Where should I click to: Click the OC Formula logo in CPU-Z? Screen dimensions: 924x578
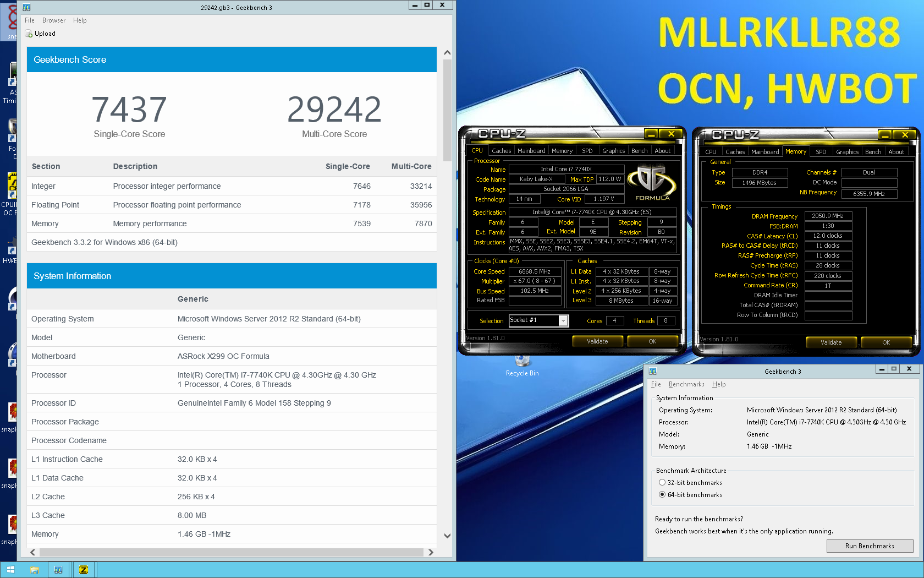(x=652, y=183)
